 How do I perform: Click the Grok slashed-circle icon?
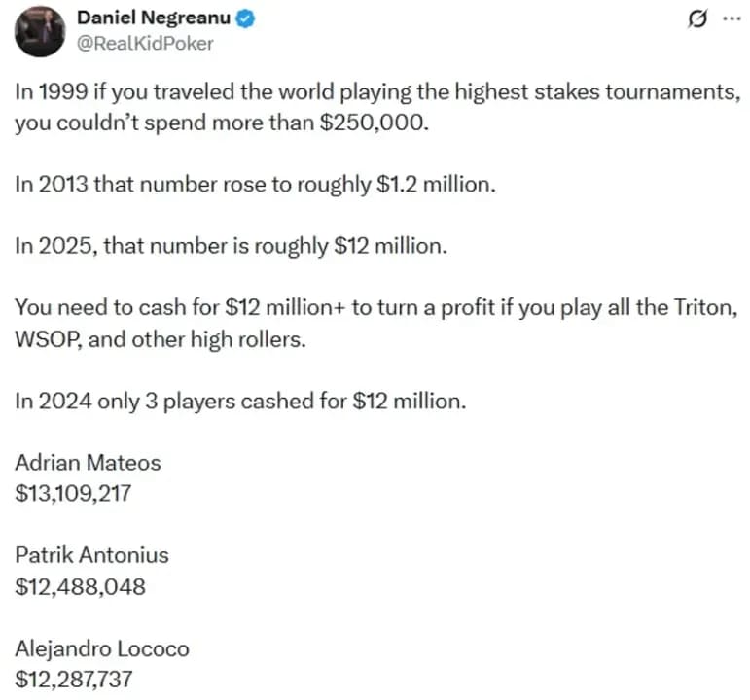(x=697, y=19)
